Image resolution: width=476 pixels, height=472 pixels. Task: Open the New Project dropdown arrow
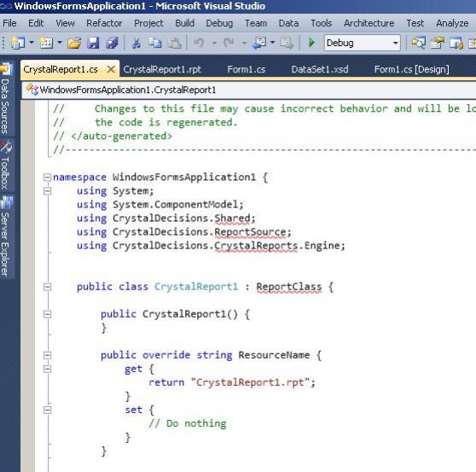point(32,43)
